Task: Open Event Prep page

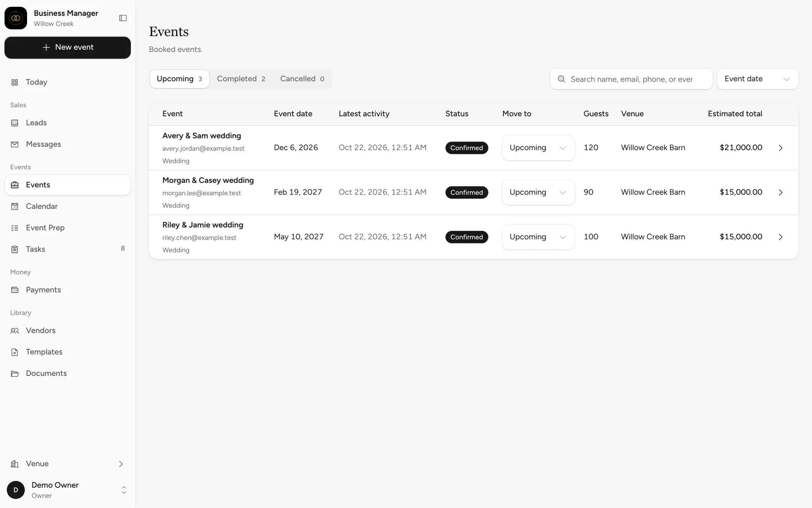Action: point(68,228)
